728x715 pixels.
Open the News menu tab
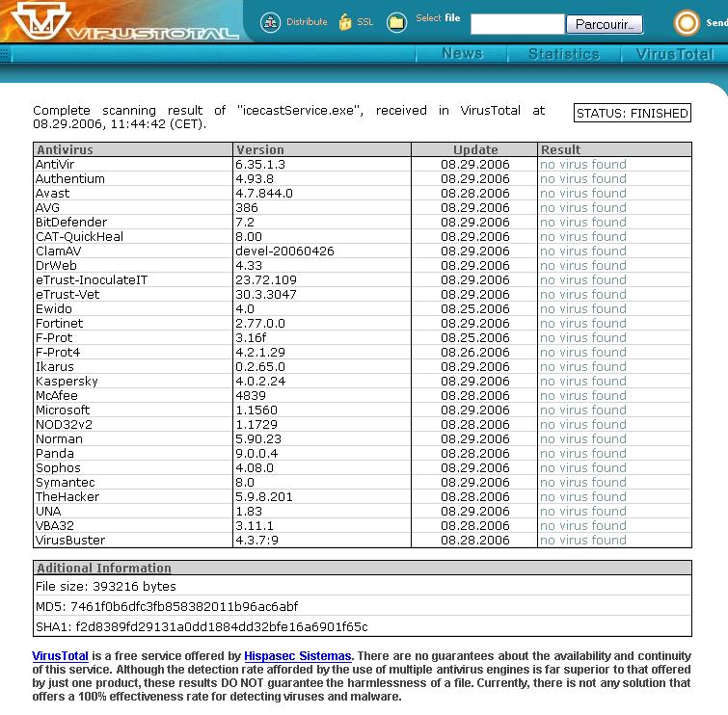(462, 54)
